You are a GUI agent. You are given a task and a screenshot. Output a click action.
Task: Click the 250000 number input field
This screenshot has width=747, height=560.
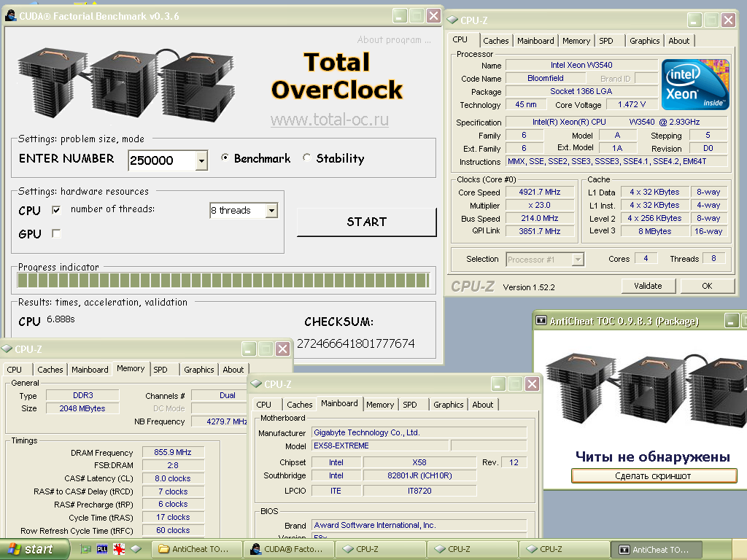coord(162,160)
